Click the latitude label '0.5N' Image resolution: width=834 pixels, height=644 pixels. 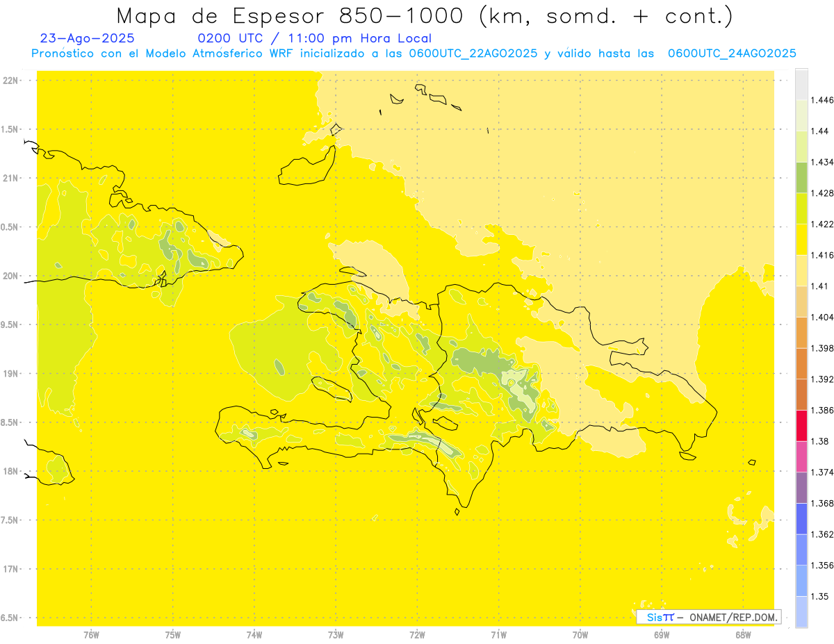(x=10, y=227)
